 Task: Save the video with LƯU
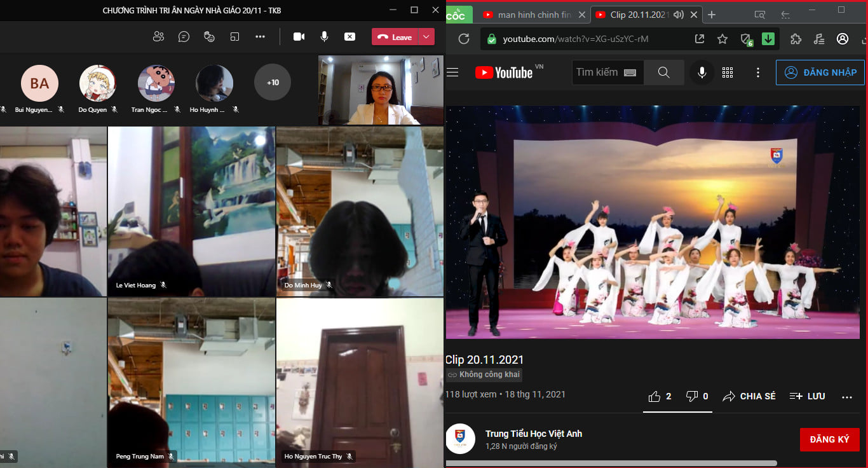click(807, 396)
